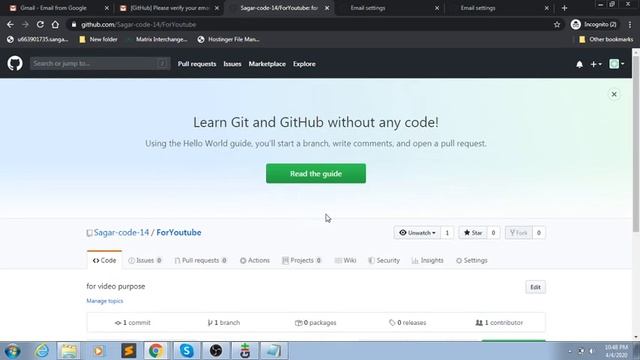This screenshot has width=640, height=360.
Task: View the 1 commit link
Action: (x=133, y=322)
